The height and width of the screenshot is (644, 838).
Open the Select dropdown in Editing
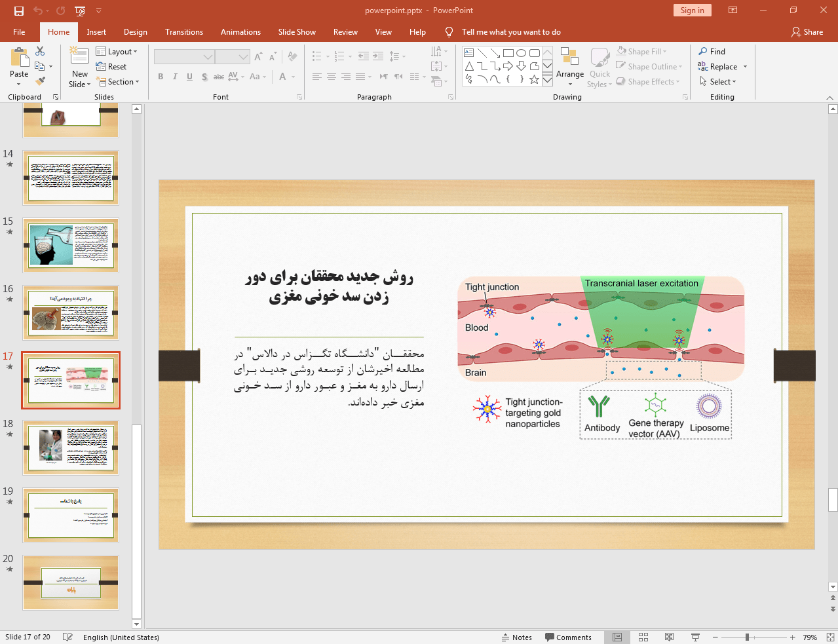coord(718,81)
